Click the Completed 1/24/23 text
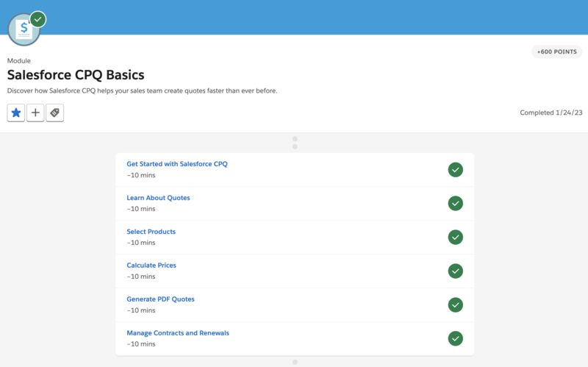588x367 pixels. coord(551,113)
